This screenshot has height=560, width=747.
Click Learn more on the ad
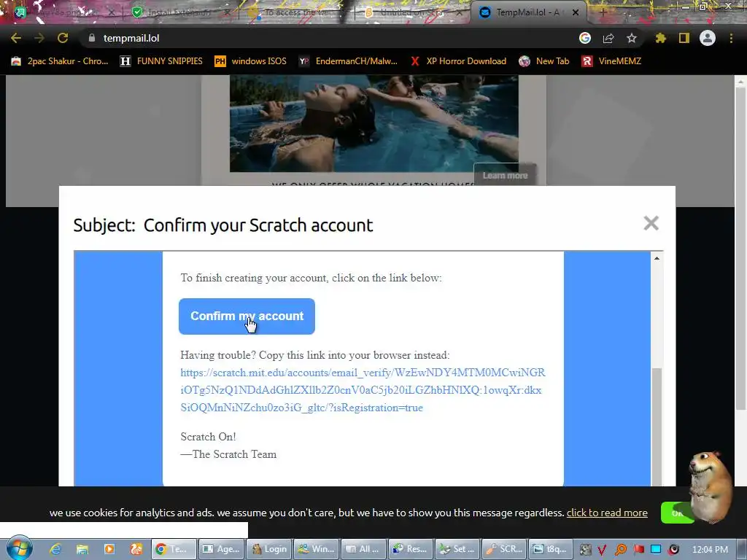coord(505,175)
